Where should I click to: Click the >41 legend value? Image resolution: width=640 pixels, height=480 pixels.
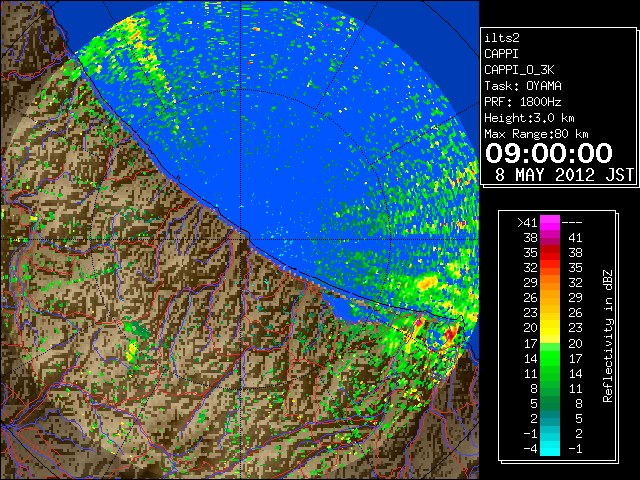[527, 223]
